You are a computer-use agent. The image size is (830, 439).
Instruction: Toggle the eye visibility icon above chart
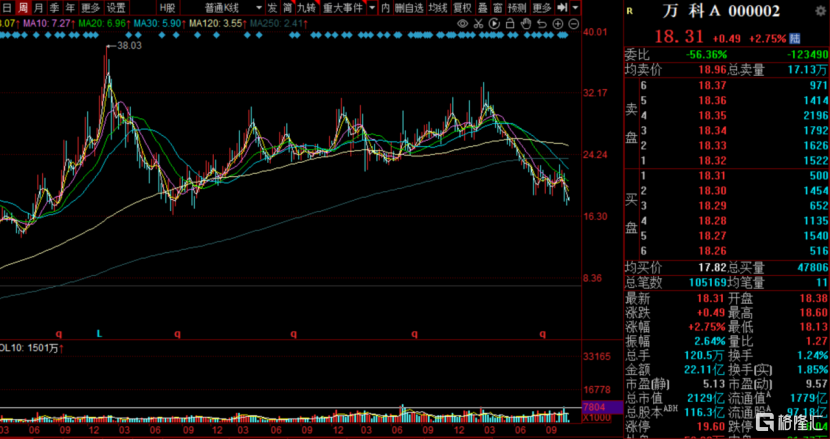coord(463,23)
